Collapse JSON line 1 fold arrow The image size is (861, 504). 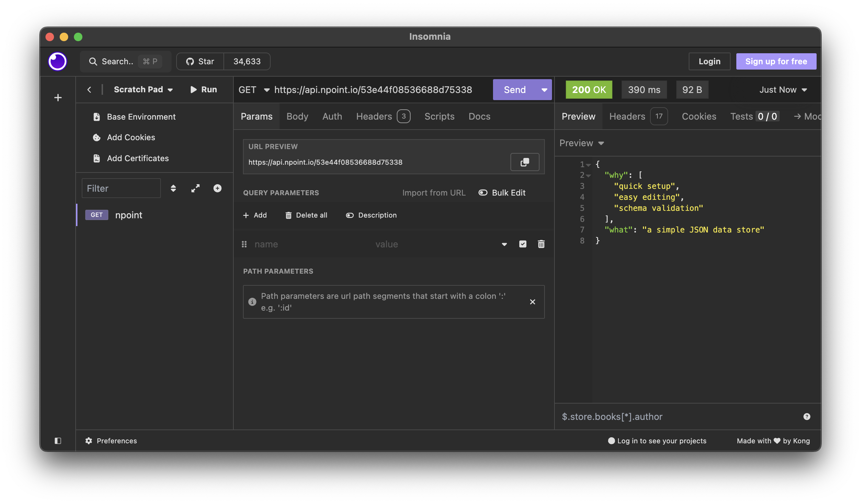pos(589,165)
